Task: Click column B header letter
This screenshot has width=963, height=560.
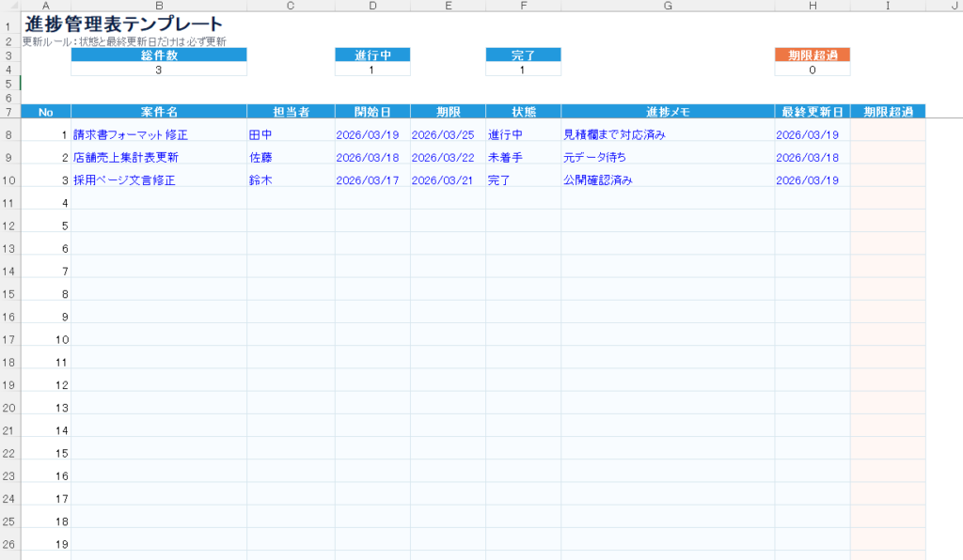Action: [158, 6]
